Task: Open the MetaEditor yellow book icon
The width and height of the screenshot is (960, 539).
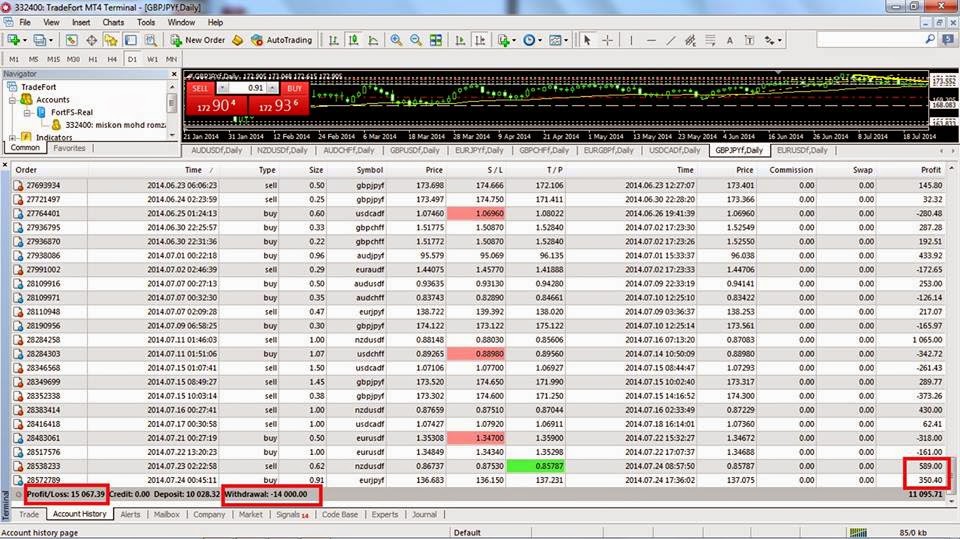Action: click(238, 40)
